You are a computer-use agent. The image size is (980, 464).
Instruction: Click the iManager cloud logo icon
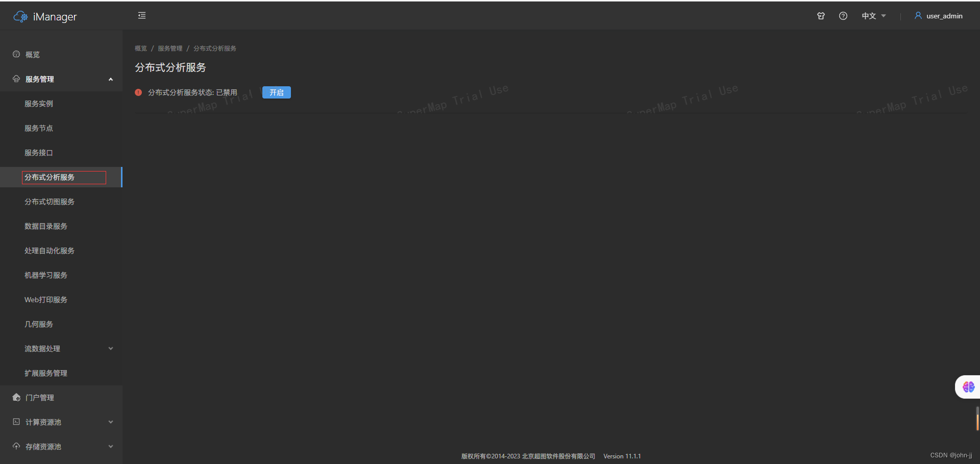[20, 17]
